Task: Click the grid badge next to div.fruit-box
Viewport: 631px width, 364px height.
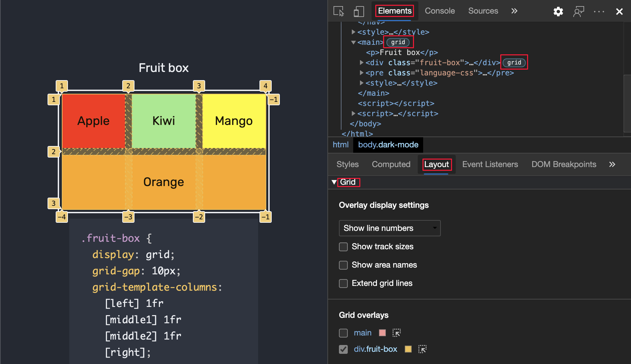Action: pos(514,62)
